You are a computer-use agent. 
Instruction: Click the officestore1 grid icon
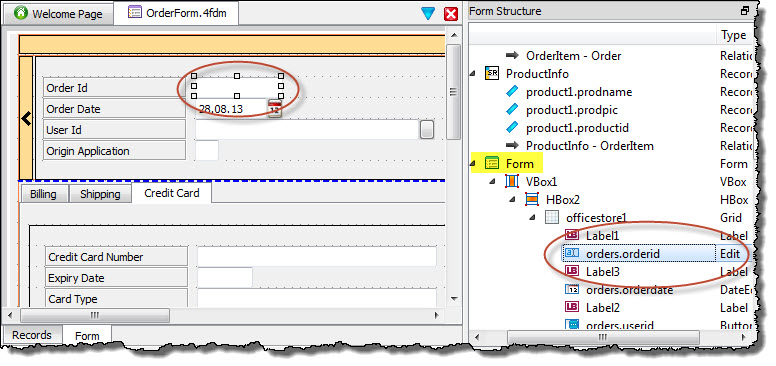(x=552, y=218)
